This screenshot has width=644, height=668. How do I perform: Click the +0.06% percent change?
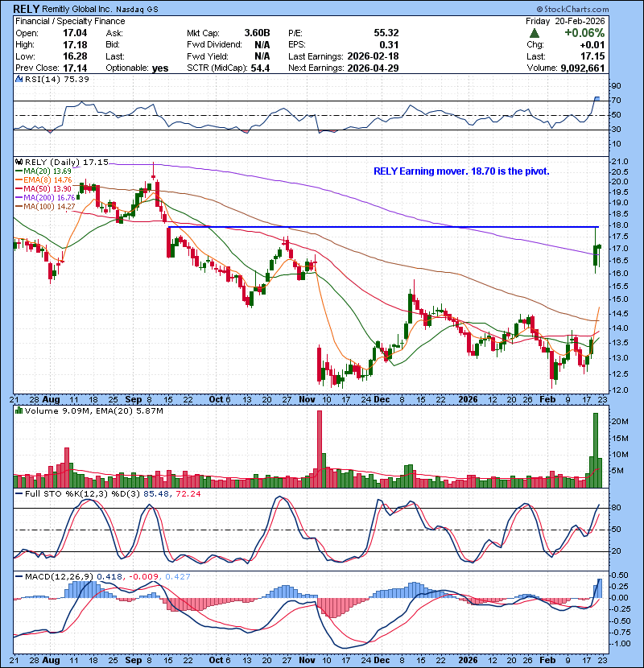click(x=584, y=33)
